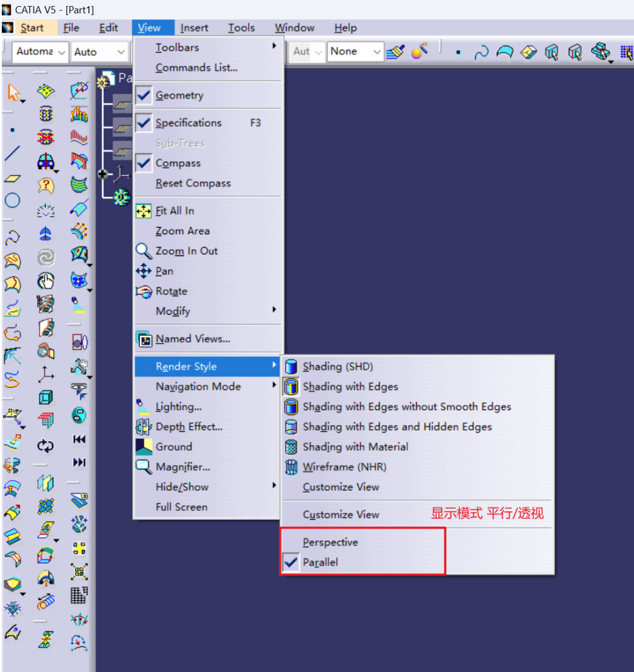Screen dimensions: 634x672
Task: Click the Shading with Material icon
Action: tap(291, 447)
